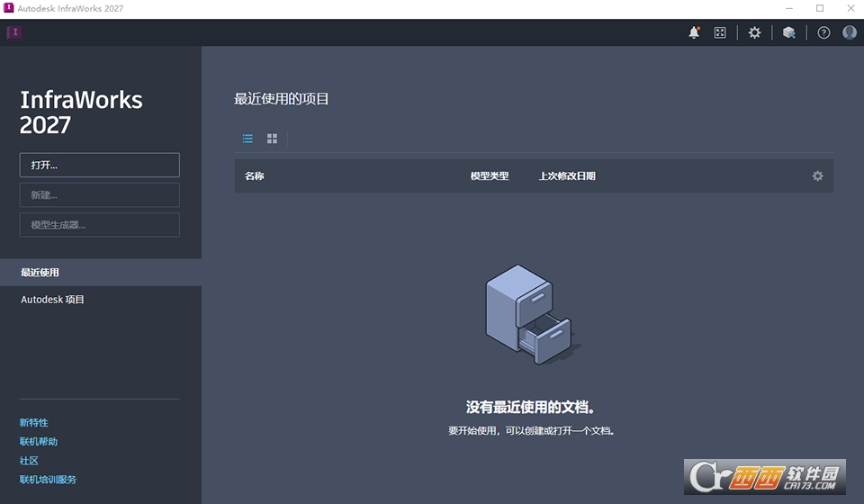Open the 社区 link
This screenshot has height=504, width=864.
[x=29, y=461]
